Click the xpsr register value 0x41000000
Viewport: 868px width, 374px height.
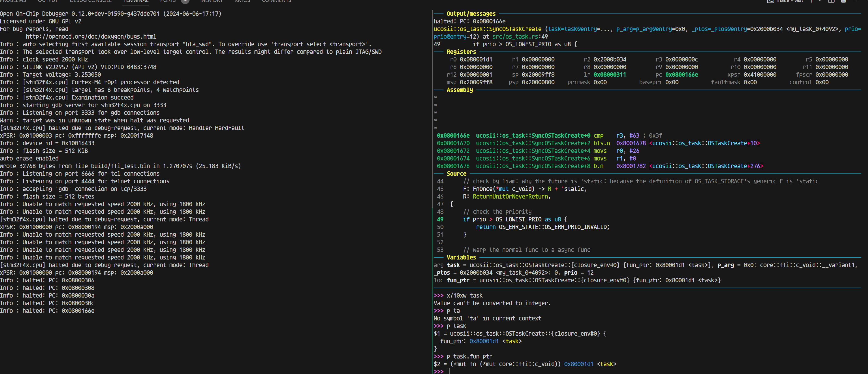760,75
